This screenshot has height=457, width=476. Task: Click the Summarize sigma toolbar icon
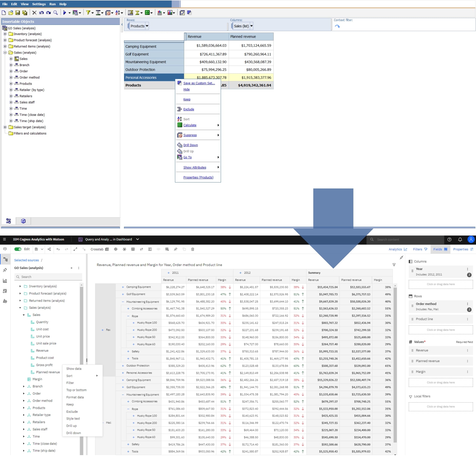138,13
